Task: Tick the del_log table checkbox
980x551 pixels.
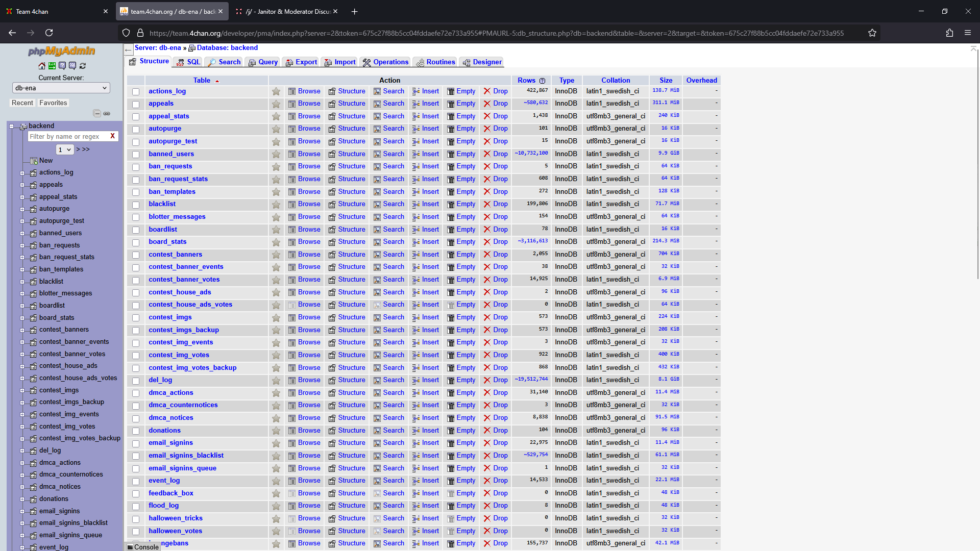Action: [136, 381]
